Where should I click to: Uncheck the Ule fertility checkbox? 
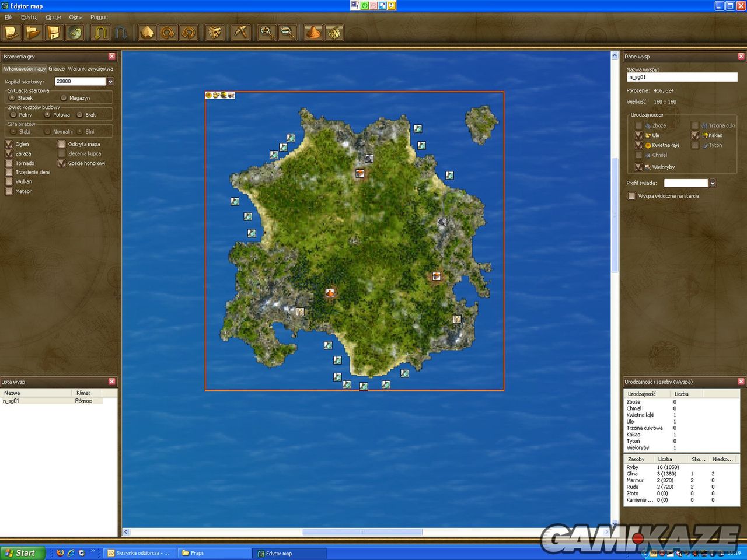(x=638, y=135)
